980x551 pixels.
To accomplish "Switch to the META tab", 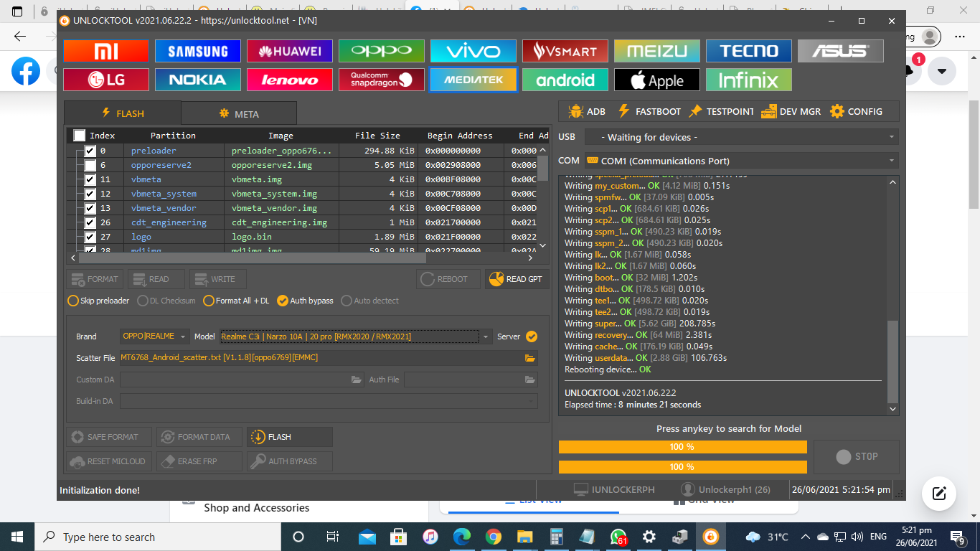I will pyautogui.click(x=239, y=113).
